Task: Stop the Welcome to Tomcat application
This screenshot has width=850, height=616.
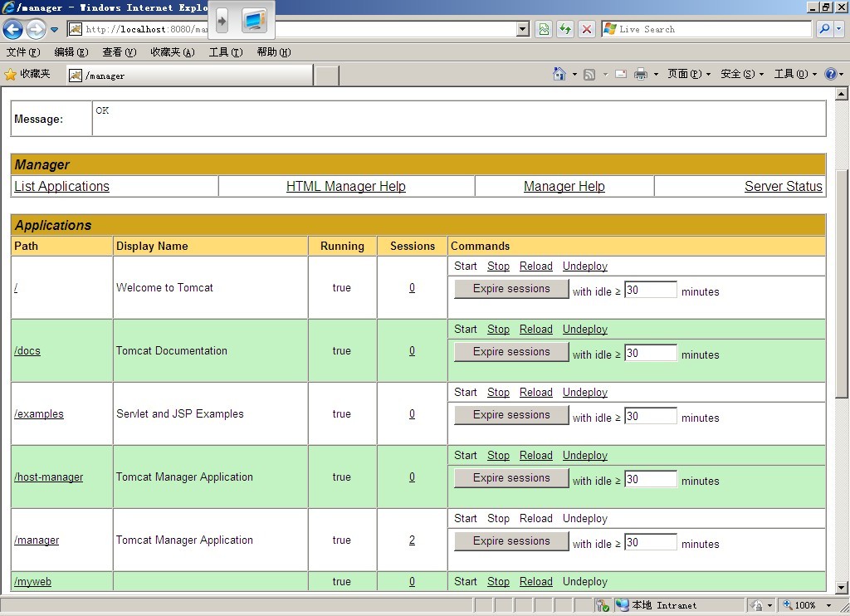Action: 498,266
